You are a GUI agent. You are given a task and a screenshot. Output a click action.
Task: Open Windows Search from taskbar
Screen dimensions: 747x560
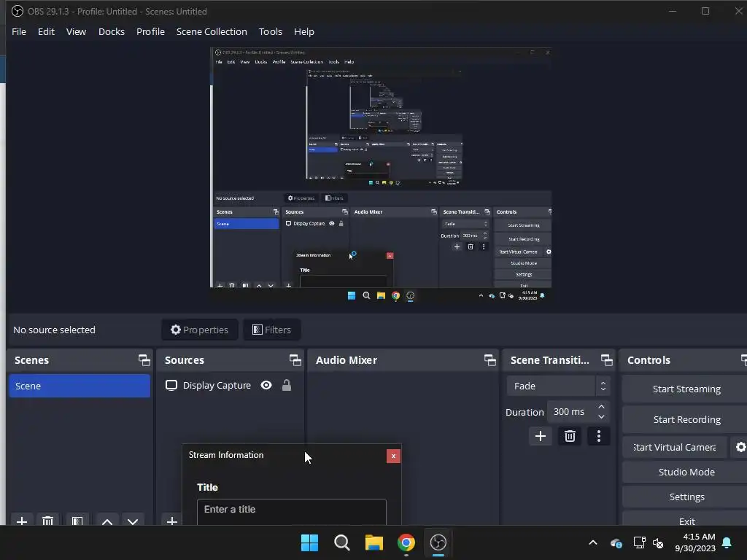(x=342, y=542)
